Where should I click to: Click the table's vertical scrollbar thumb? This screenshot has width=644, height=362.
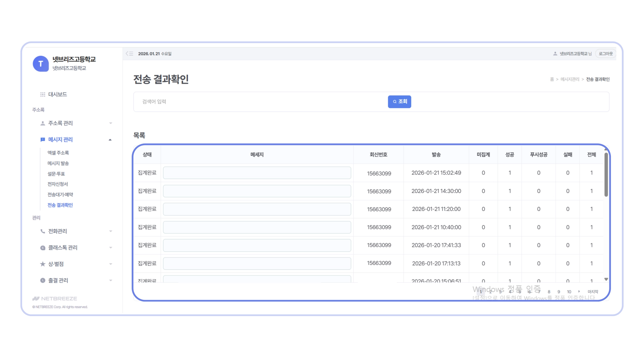(606, 174)
